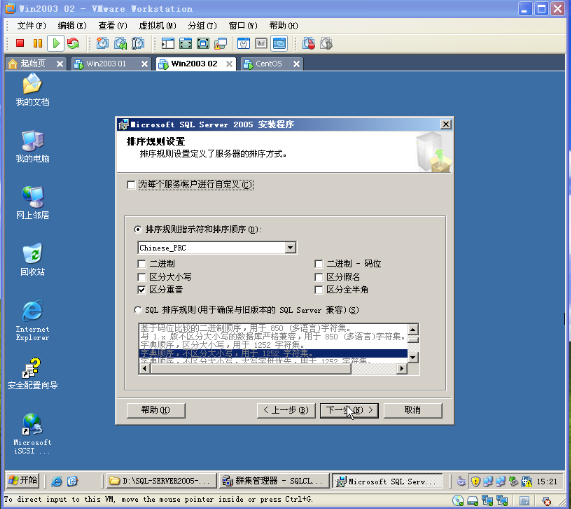Click collation list scroll right arrow
This screenshot has width=571, height=509.
(x=402, y=368)
